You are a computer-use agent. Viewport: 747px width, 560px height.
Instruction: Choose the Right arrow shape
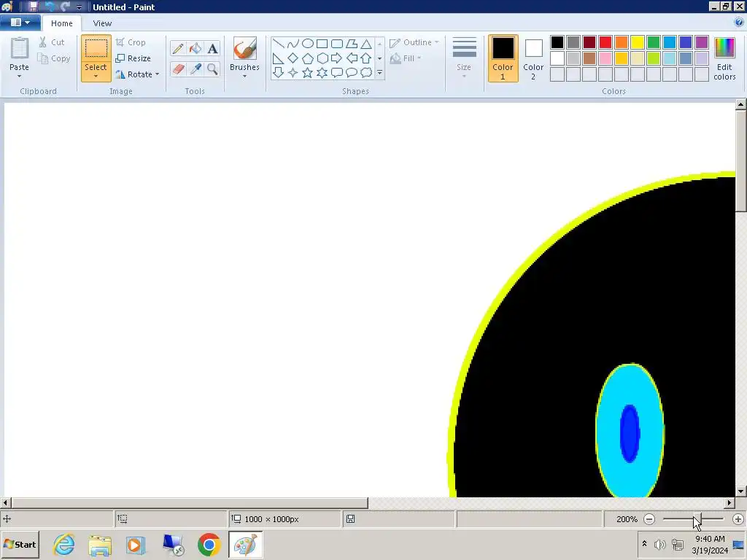[337, 58]
